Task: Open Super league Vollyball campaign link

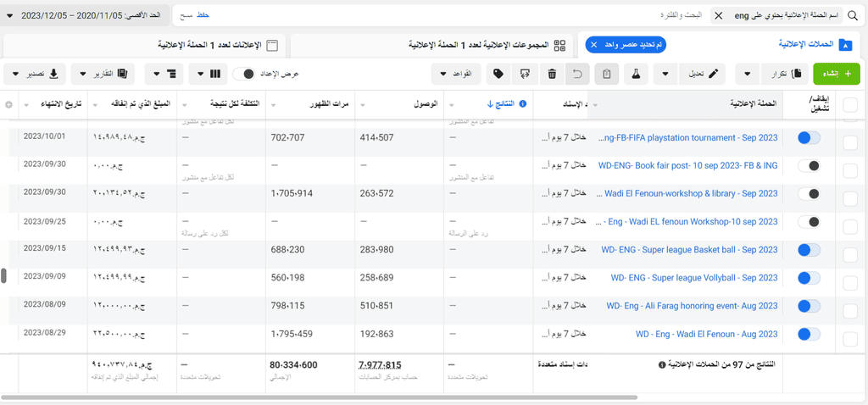Action: (694, 278)
